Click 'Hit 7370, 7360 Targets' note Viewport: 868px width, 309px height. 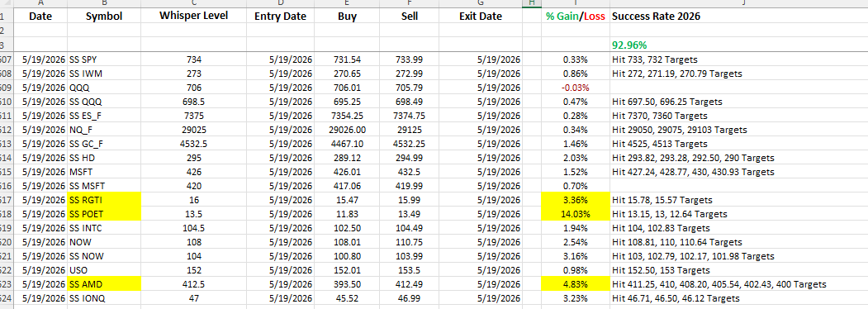[x=660, y=116]
